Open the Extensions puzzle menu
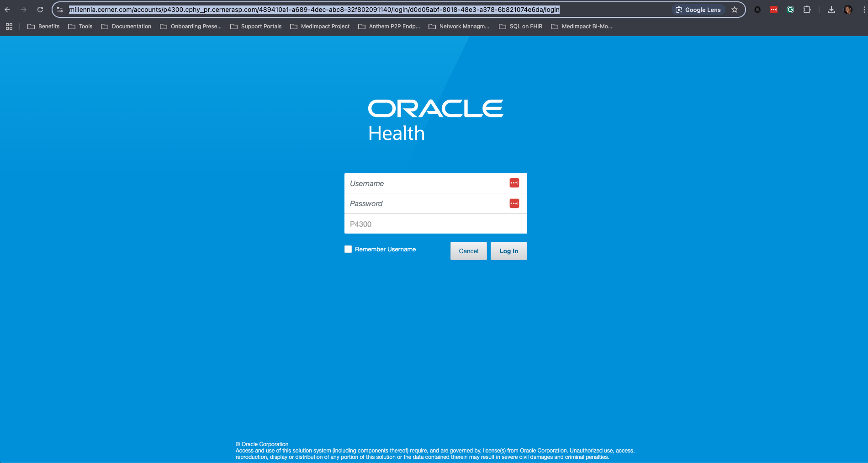The width and height of the screenshot is (868, 463). (807, 10)
